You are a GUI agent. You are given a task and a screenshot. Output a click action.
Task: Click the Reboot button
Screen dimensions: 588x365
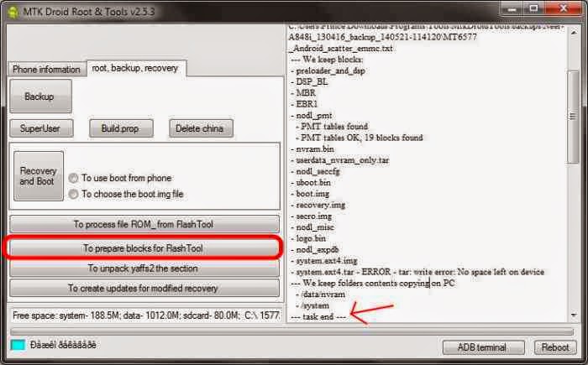point(555,347)
